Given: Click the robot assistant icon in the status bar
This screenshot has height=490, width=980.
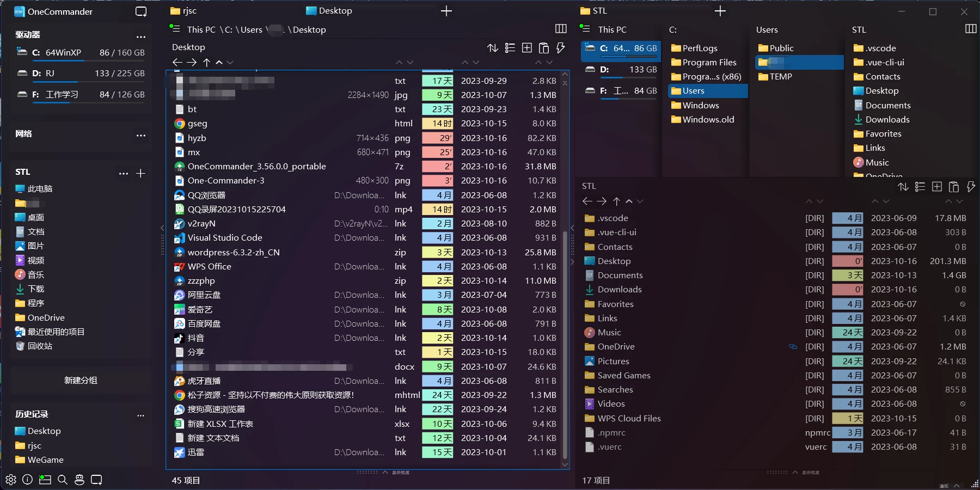Looking at the screenshot, I should (79, 480).
